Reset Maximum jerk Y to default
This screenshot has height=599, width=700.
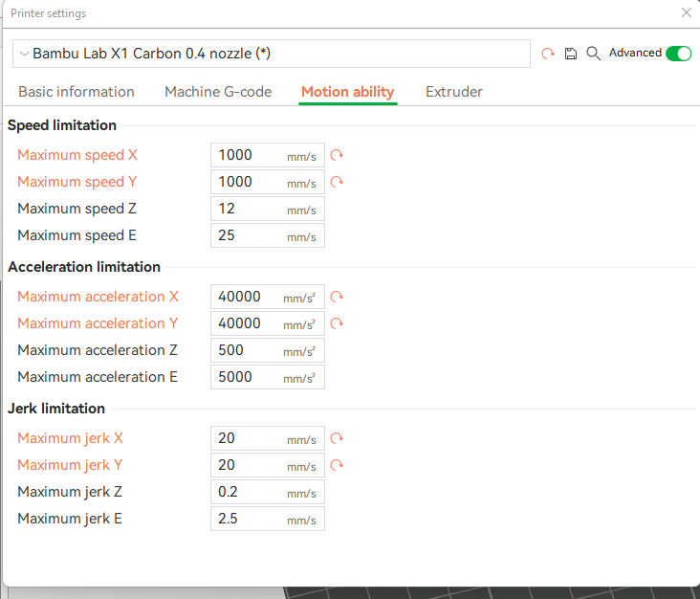[x=337, y=465]
